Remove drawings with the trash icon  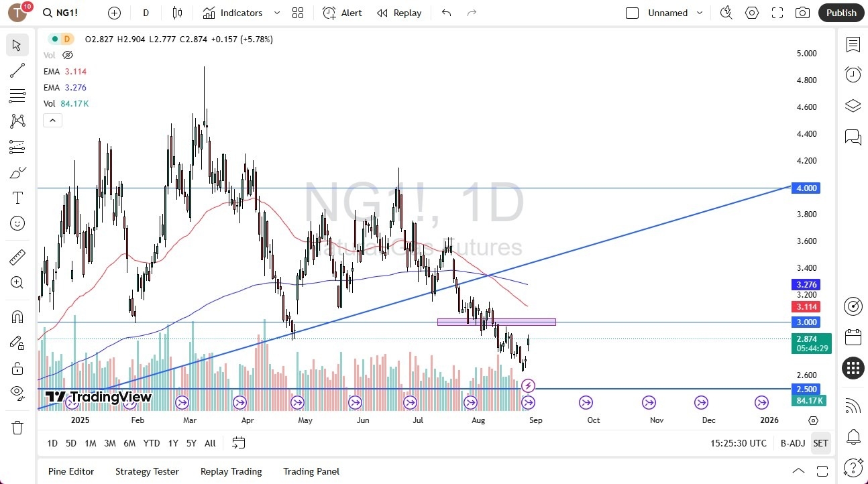pyautogui.click(x=17, y=427)
